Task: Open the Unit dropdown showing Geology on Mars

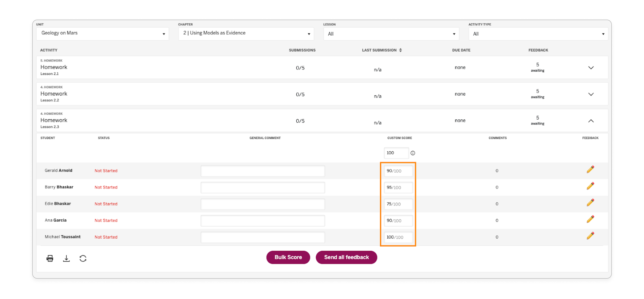Action: (x=102, y=33)
